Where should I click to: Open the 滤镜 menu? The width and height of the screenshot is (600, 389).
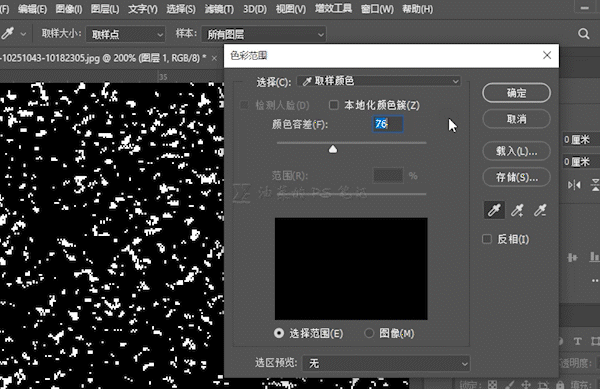click(219, 9)
